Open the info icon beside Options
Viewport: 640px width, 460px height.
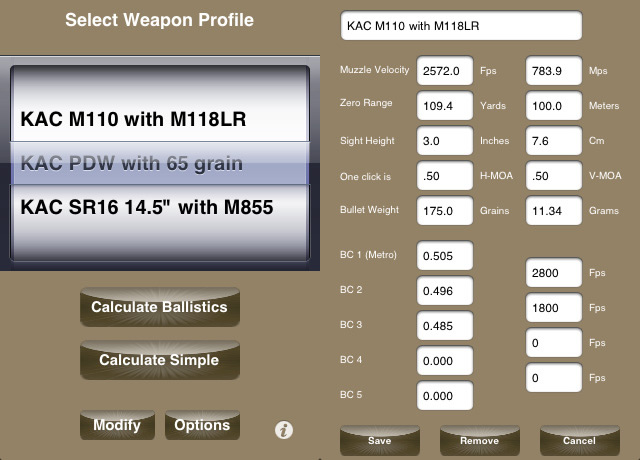click(x=284, y=430)
